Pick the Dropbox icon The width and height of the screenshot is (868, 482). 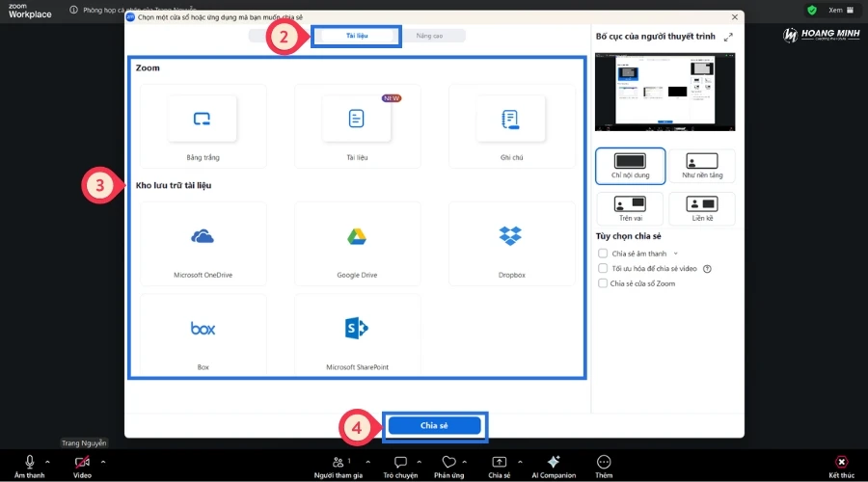[x=511, y=236]
